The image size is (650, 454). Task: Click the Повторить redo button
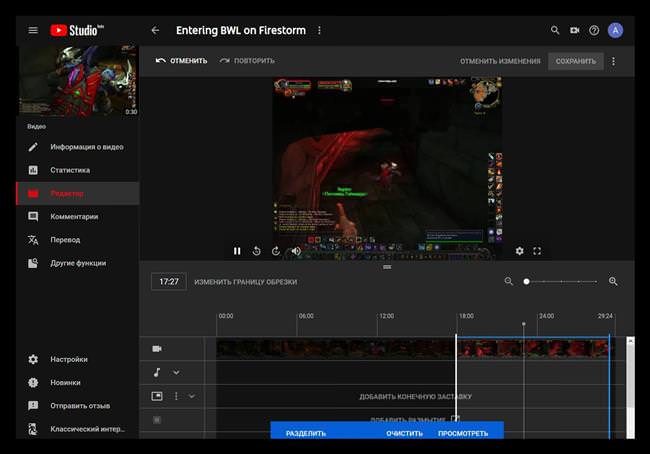coord(247,61)
